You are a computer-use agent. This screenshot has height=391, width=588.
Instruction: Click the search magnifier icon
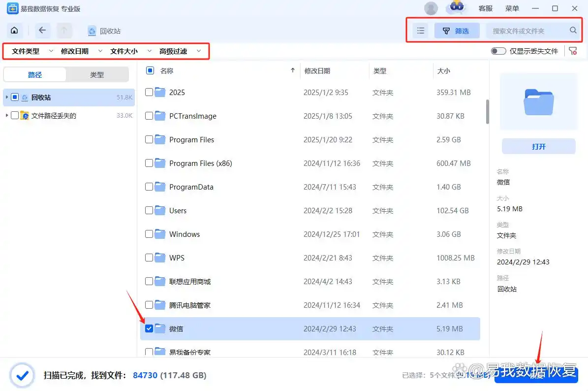click(573, 30)
